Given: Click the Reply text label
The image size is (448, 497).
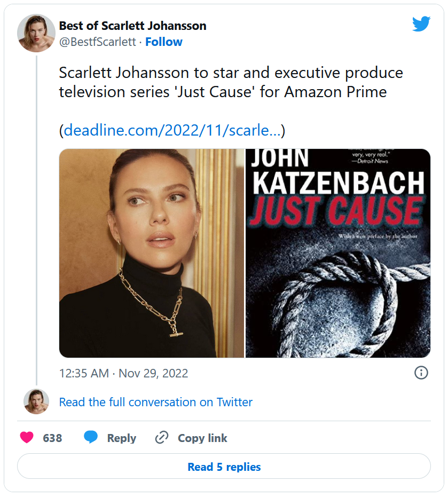Looking at the screenshot, I should click(121, 438).
